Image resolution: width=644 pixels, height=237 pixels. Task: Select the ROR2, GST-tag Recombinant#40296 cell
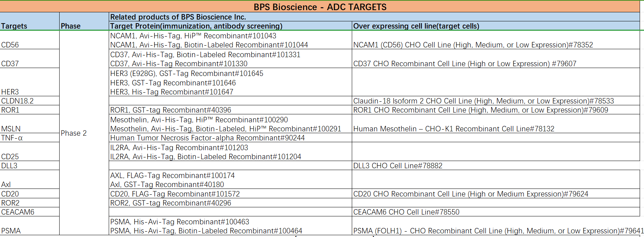tap(170, 203)
